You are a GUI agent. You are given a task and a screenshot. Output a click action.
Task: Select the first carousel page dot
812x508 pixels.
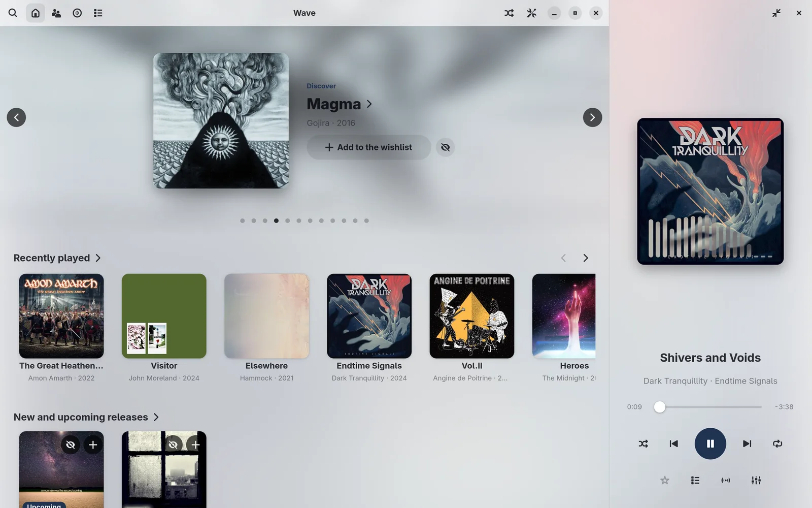(243, 220)
